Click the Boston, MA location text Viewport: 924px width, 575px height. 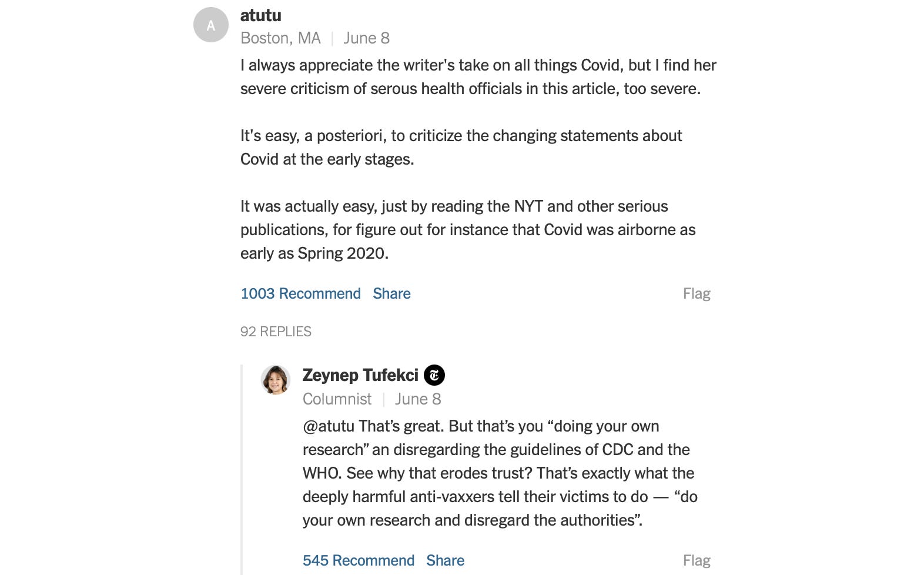(x=280, y=38)
